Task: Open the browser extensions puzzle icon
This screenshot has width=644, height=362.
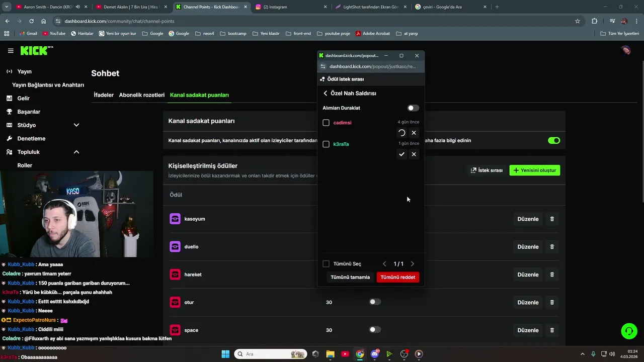Action: (x=595, y=21)
